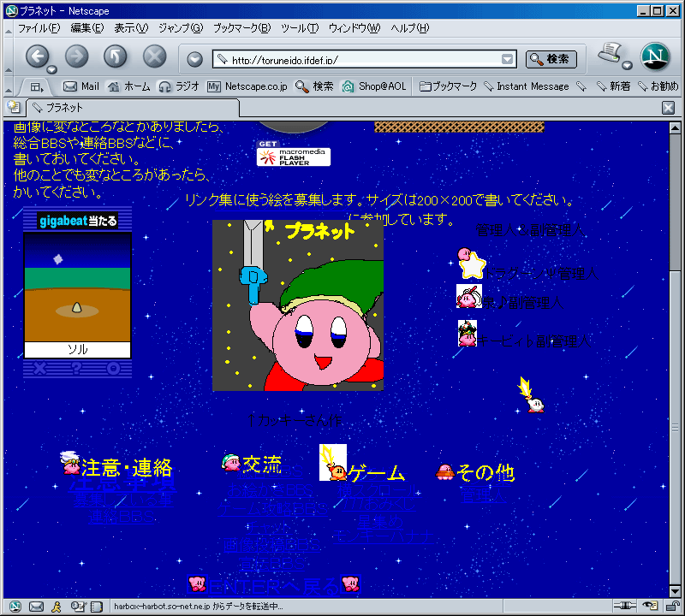Open the ジャンプ(G) menu

181,28
